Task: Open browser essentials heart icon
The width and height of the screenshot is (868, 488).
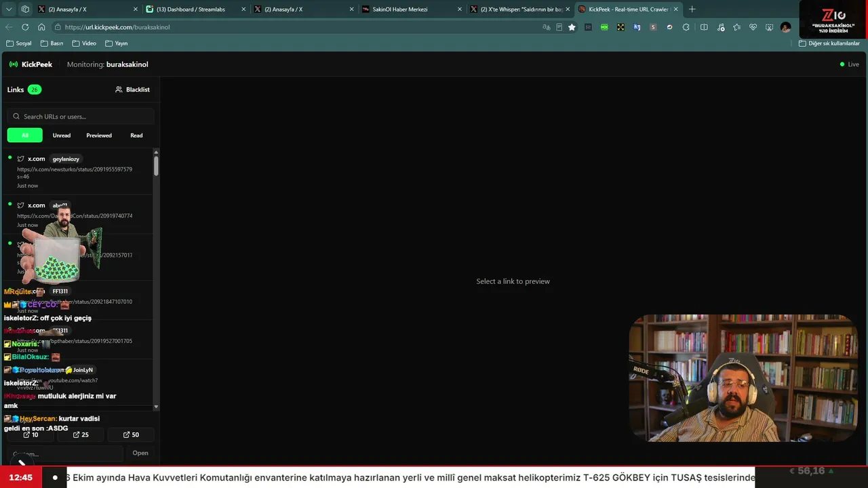Action: click(753, 27)
